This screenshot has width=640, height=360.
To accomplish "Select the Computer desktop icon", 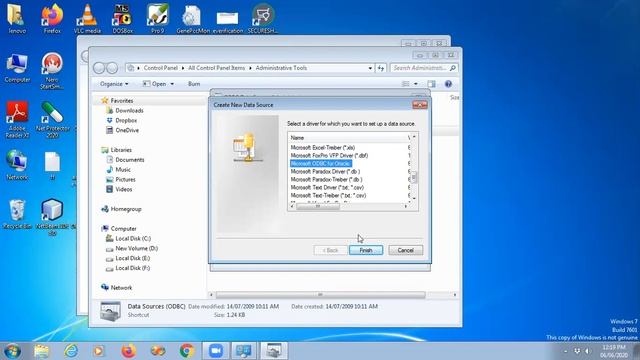I will click(x=17, y=68).
